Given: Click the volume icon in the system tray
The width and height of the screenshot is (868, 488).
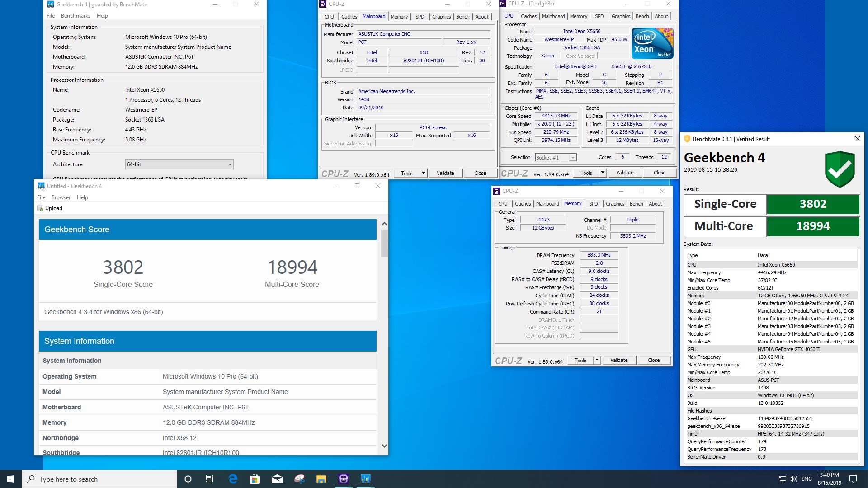Looking at the screenshot, I should 793,479.
